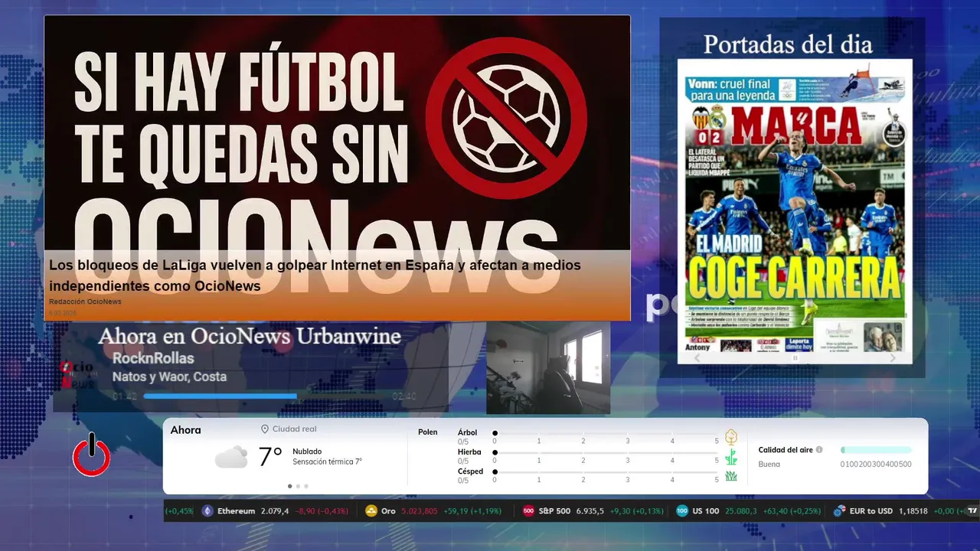The width and height of the screenshot is (980, 551).
Task: Click the air quality index bar
Action: pos(876,450)
